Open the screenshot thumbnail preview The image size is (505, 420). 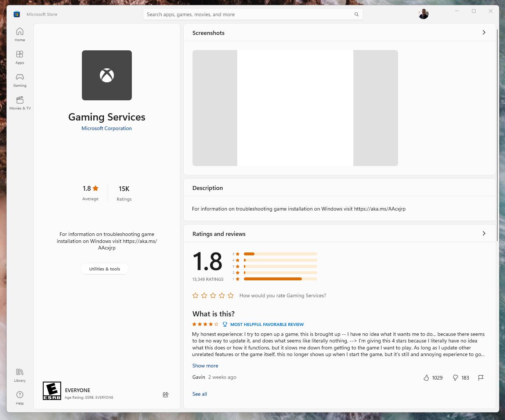coord(295,108)
